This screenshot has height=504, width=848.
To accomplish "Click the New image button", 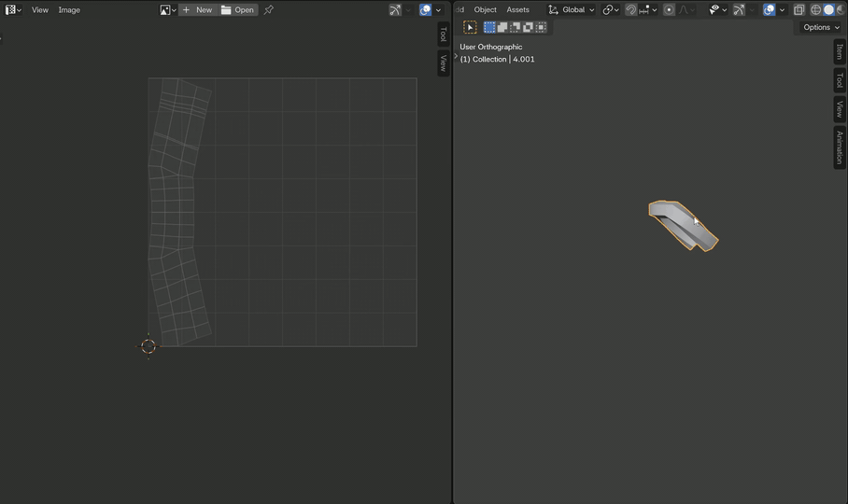I will 198,9.
